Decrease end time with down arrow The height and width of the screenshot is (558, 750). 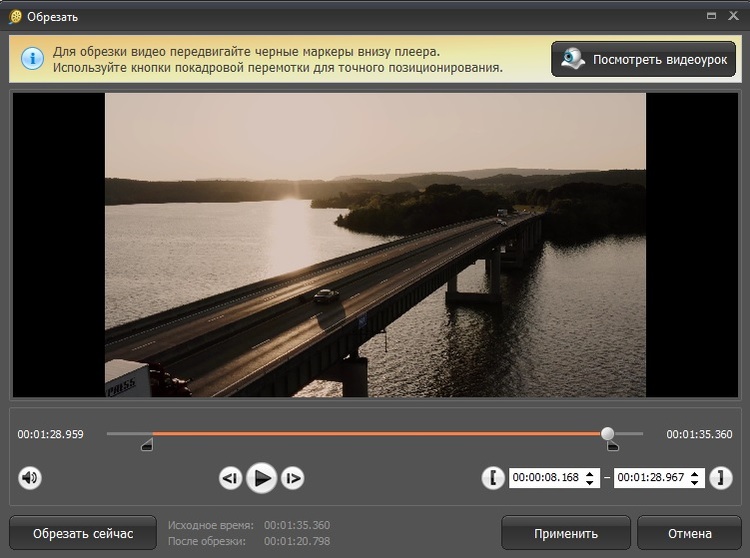tap(695, 482)
